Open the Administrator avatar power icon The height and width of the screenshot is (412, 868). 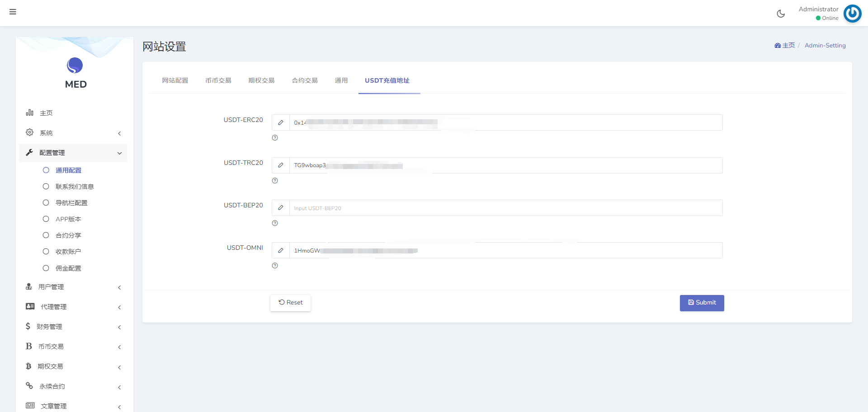point(852,14)
